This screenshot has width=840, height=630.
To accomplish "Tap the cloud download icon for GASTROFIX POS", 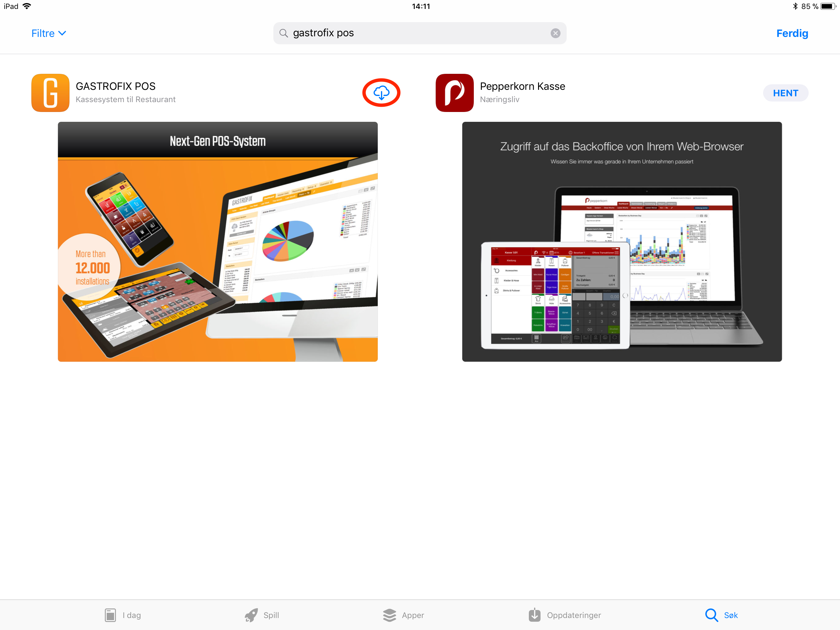I will click(381, 93).
